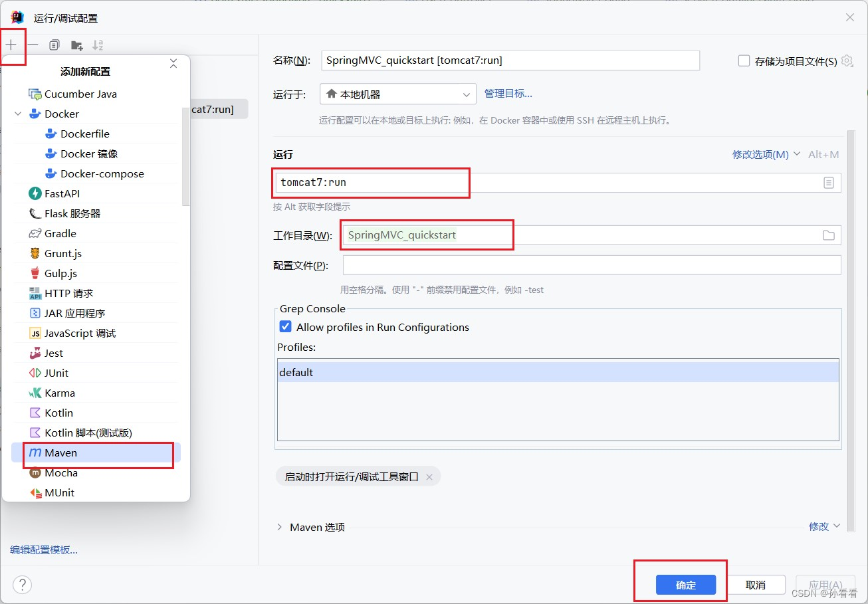868x604 pixels.
Task: Click the Karma icon
Action: (x=35, y=393)
